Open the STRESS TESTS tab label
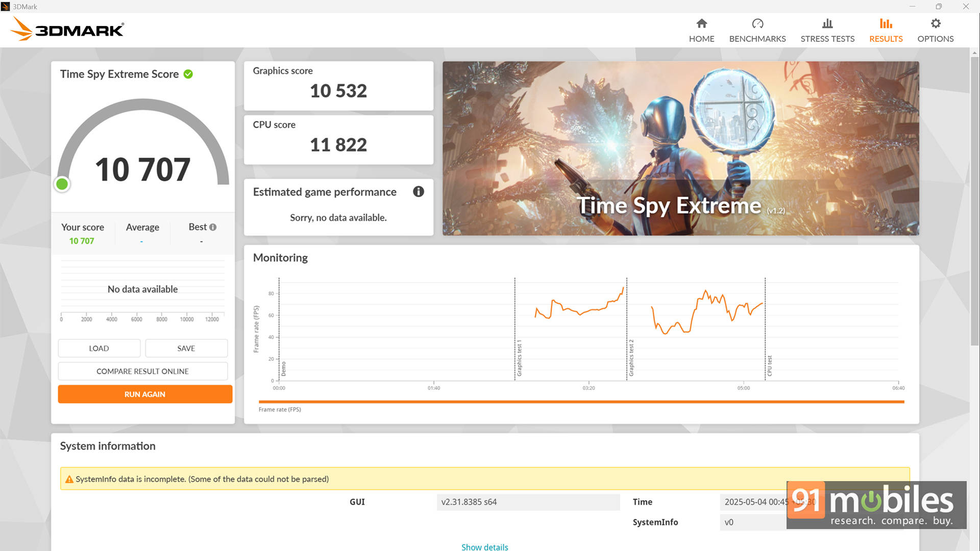The width and height of the screenshot is (980, 551). tap(827, 39)
